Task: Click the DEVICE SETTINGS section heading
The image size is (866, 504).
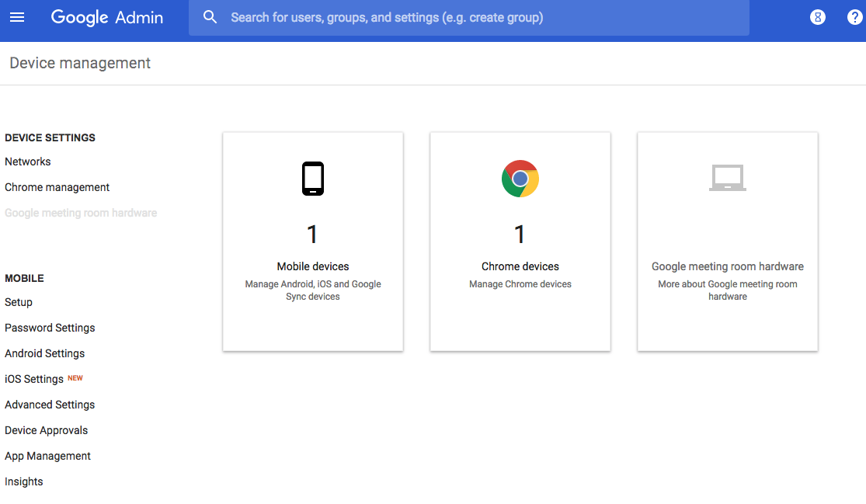Action: [50, 138]
